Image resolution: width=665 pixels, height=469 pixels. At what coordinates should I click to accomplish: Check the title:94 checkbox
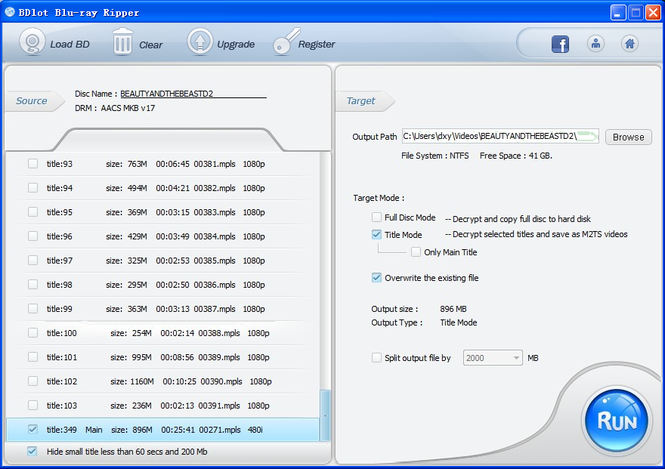33,188
